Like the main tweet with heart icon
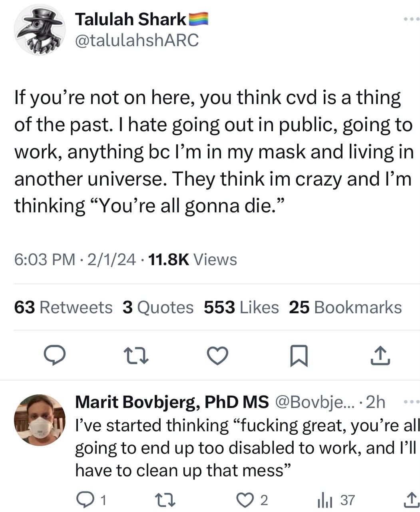This screenshot has width=420, height=512. 217,356
